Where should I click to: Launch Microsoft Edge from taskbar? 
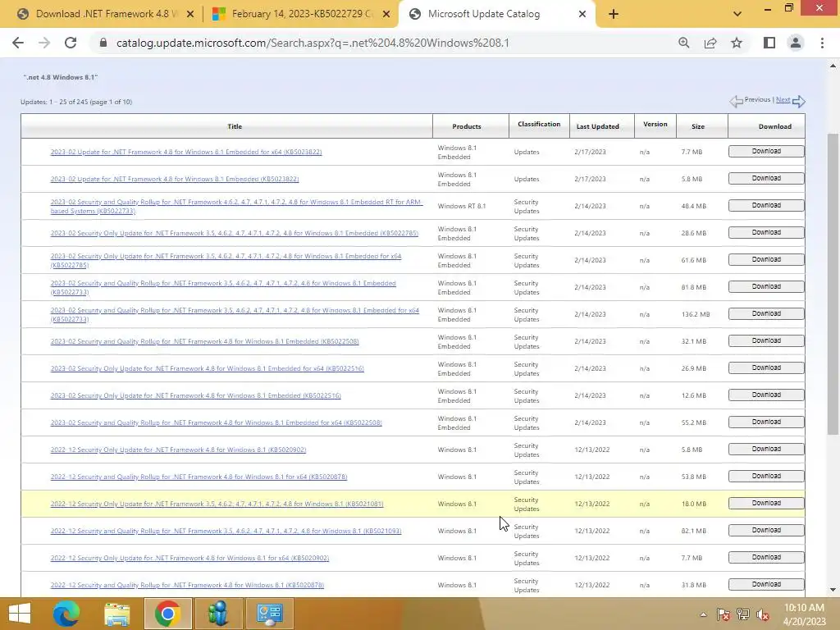pos(66,614)
